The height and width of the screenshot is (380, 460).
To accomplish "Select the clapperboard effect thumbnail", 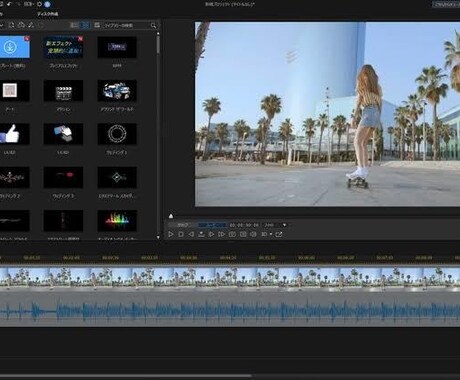I will pos(63,91).
